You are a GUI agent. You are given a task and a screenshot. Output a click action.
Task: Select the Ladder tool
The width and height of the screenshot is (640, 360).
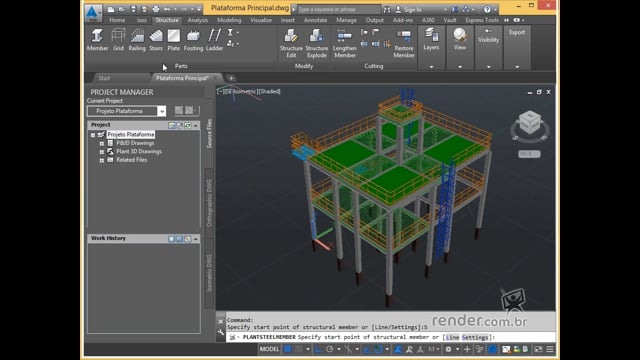214,40
